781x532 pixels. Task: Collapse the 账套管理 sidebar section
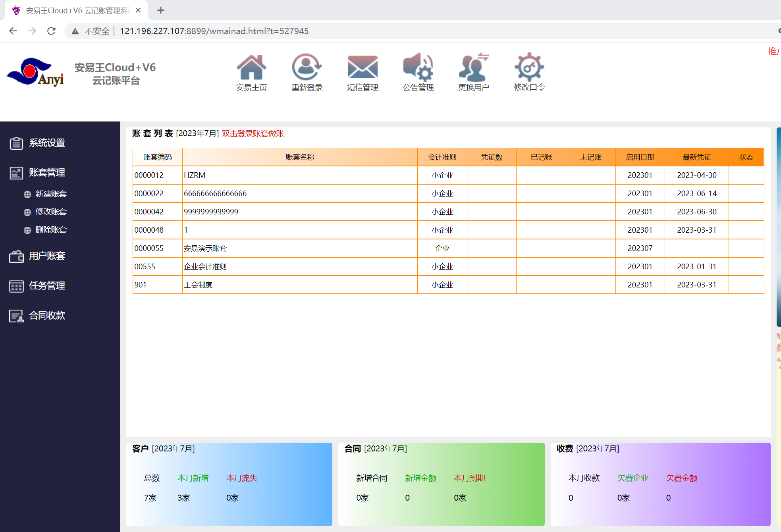click(47, 173)
